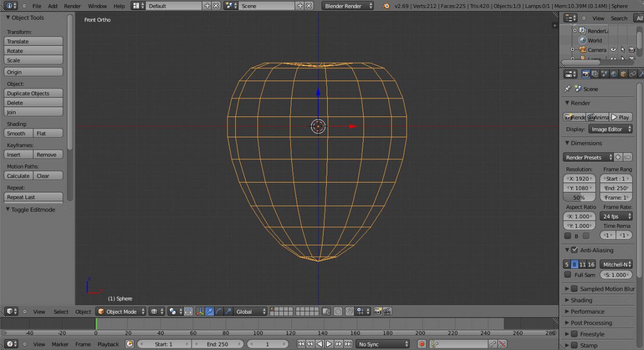Open the 24 fps frame rate dropdown
This screenshot has width=644, height=350.
pyautogui.click(x=616, y=216)
